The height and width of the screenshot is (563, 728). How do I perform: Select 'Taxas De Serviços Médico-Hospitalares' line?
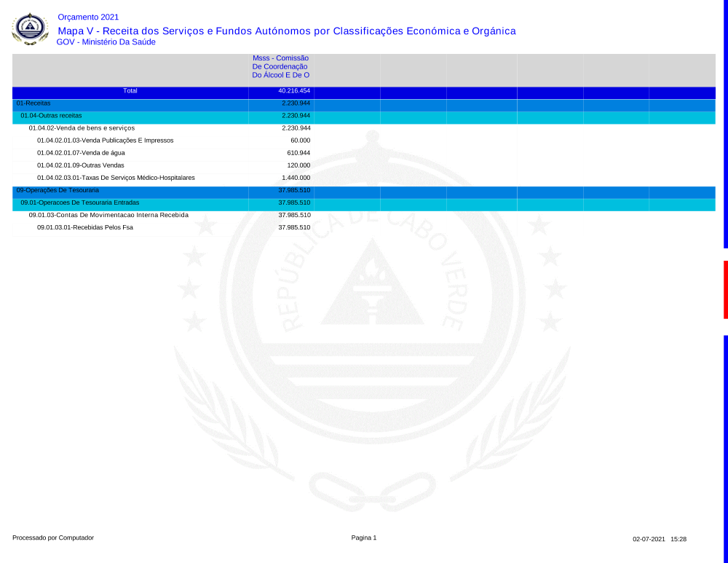tap(116, 178)
